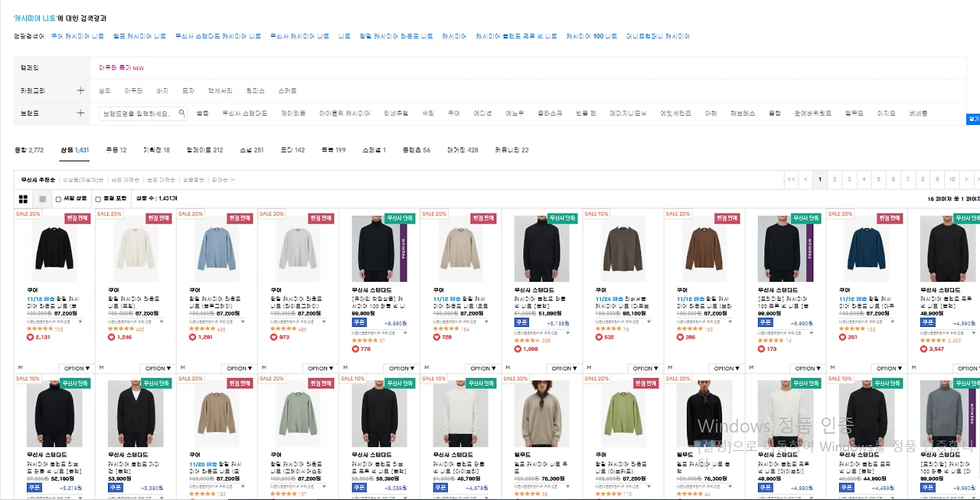Open navy sweater thumbnail with 351 hearts
The width and height of the screenshot is (980, 500).
click(x=866, y=249)
